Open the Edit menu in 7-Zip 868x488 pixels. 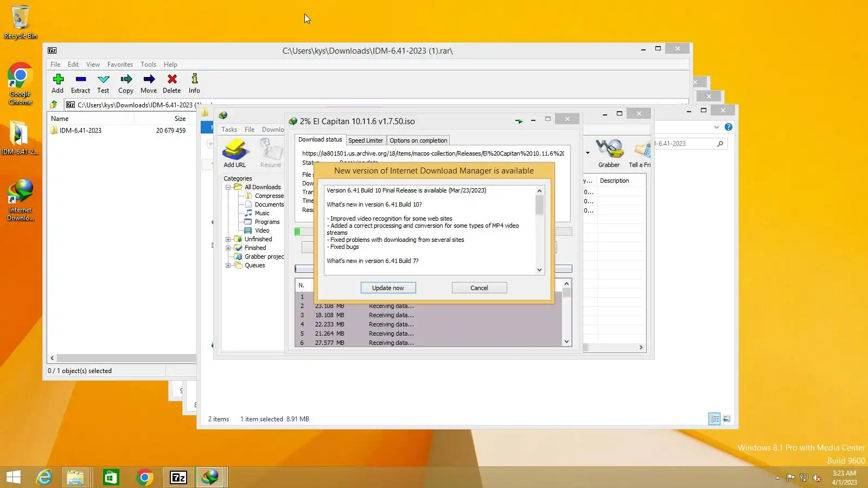(73, 64)
